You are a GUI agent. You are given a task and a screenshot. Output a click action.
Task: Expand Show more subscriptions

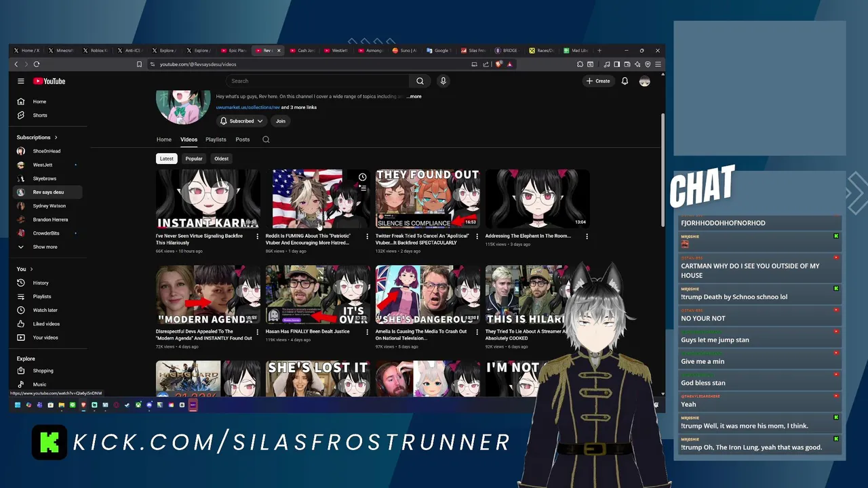click(x=49, y=247)
